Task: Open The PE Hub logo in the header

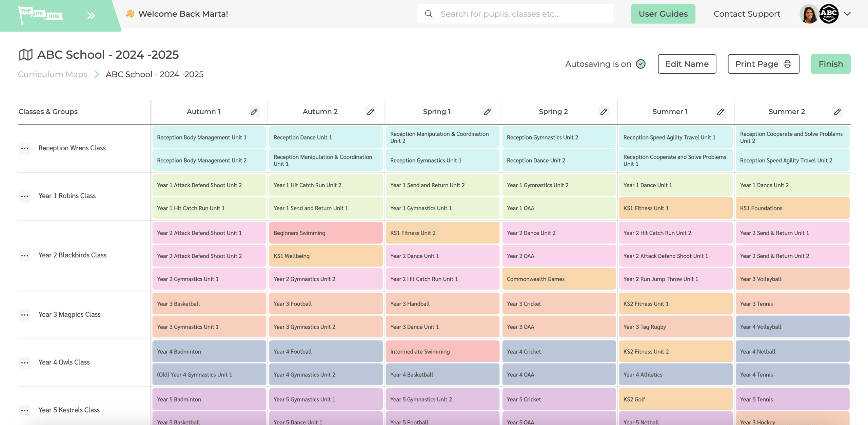Action: point(41,14)
